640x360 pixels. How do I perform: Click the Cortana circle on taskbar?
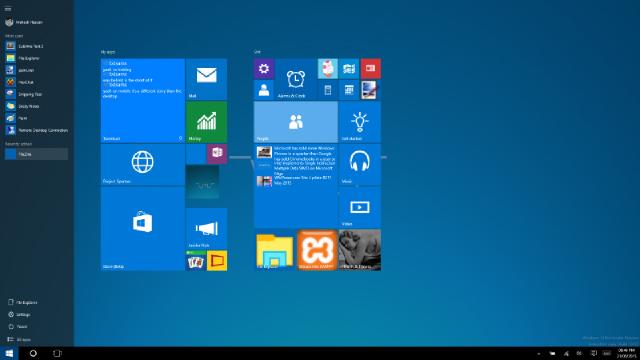tap(33, 353)
